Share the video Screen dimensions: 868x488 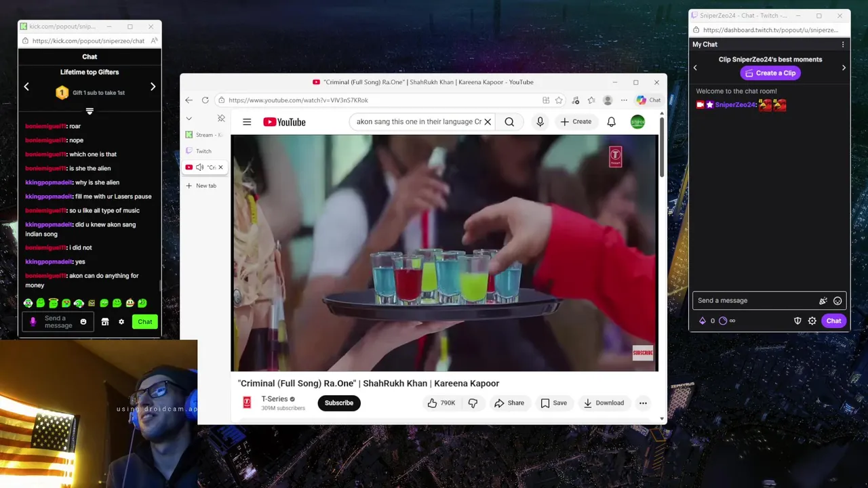click(x=509, y=403)
